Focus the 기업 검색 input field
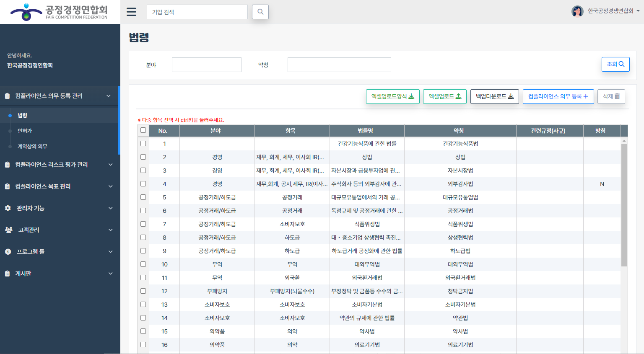This screenshot has width=644, height=354. point(197,12)
